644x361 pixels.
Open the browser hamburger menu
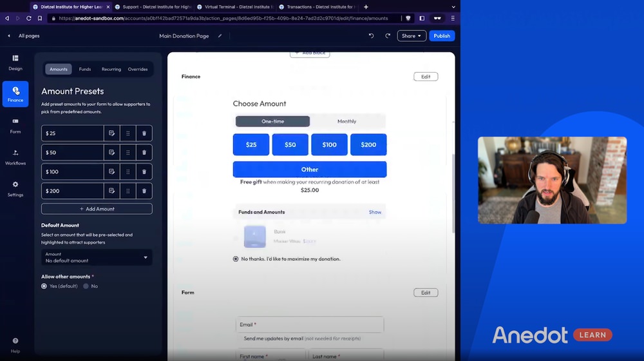coord(453,18)
